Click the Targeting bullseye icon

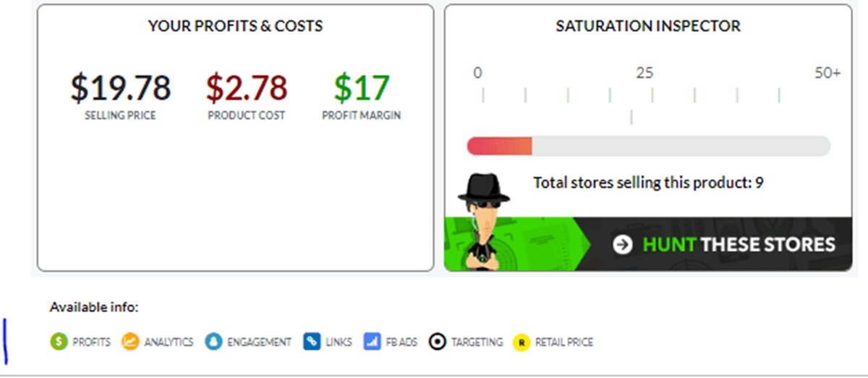click(437, 342)
